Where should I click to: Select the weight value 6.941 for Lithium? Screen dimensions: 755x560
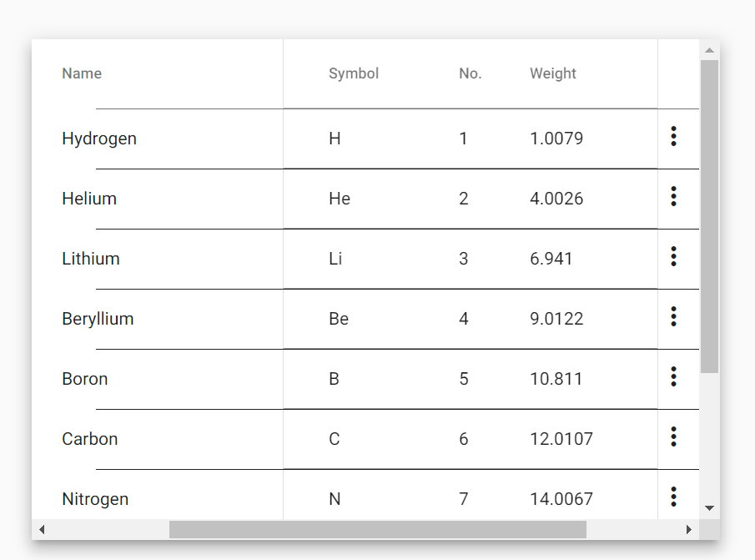pos(551,258)
